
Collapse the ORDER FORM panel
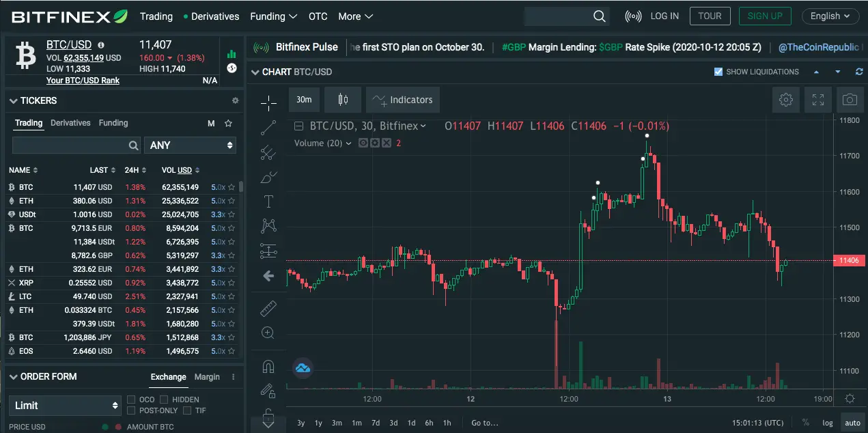click(x=13, y=377)
